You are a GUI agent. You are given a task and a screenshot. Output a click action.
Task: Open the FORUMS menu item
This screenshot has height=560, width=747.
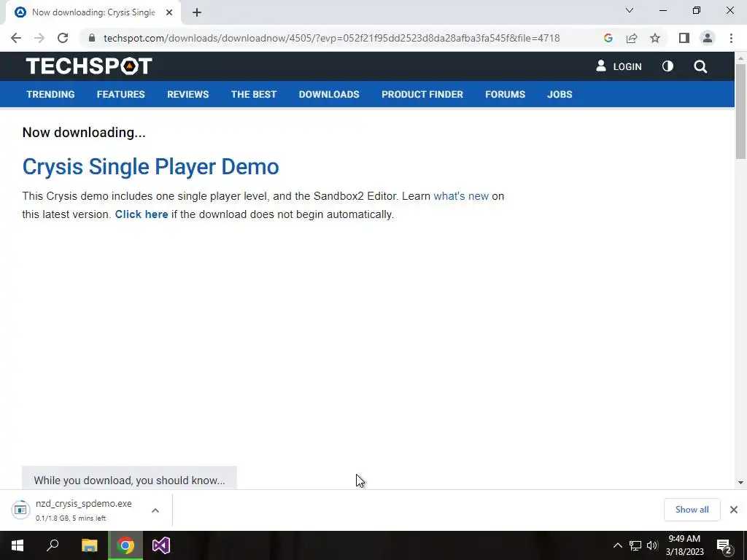pyautogui.click(x=505, y=94)
